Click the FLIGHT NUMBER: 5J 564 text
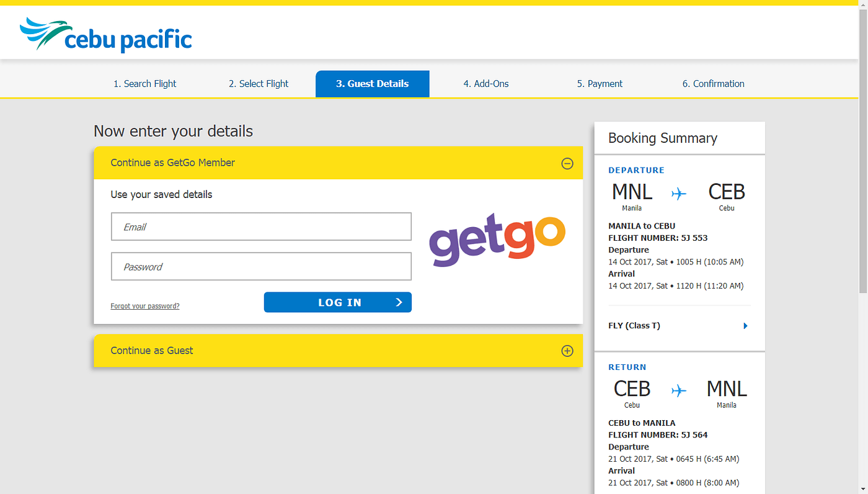 click(658, 435)
